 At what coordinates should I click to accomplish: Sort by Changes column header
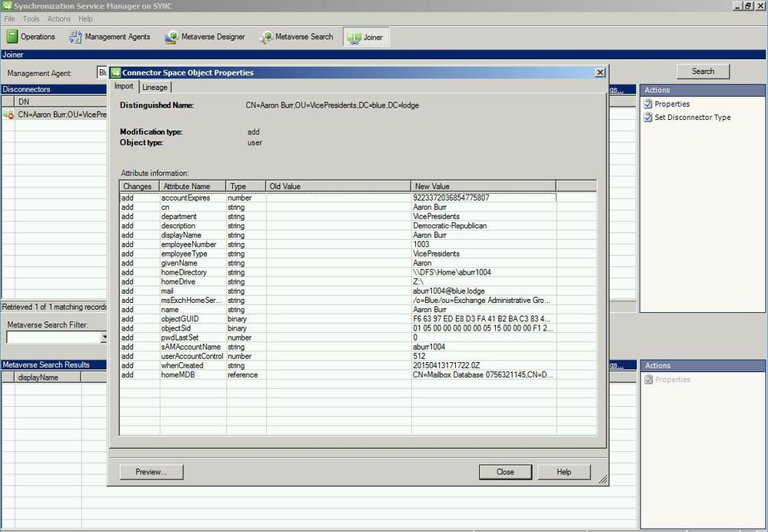[140, 186]
